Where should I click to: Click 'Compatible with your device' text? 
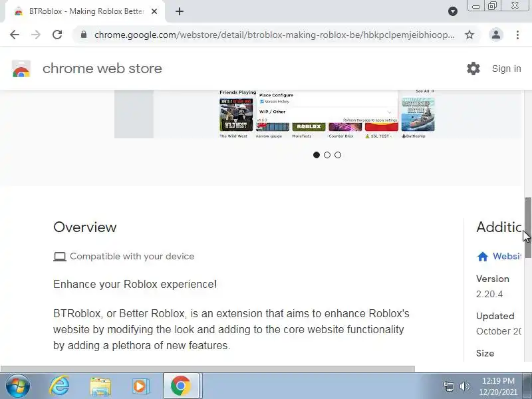pos(132,256)
